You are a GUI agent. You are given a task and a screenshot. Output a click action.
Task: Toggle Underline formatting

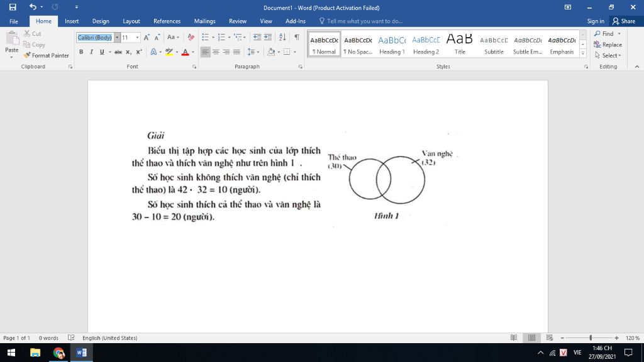pos(102,52)
